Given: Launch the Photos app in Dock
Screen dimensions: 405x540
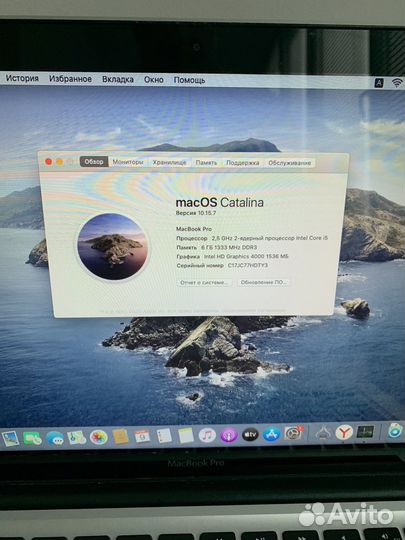Looking at the screenshot, I should coord(98,437).
